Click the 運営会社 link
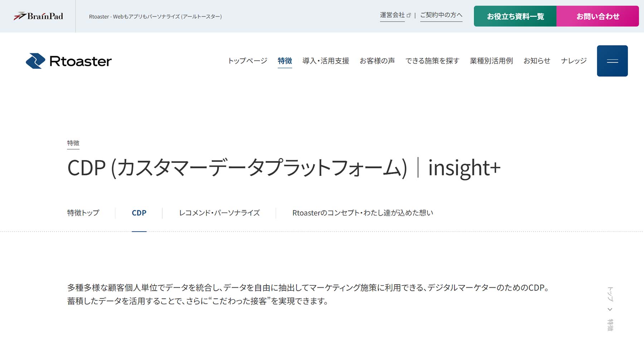This screenshot has height=337, width=644. 392,15
